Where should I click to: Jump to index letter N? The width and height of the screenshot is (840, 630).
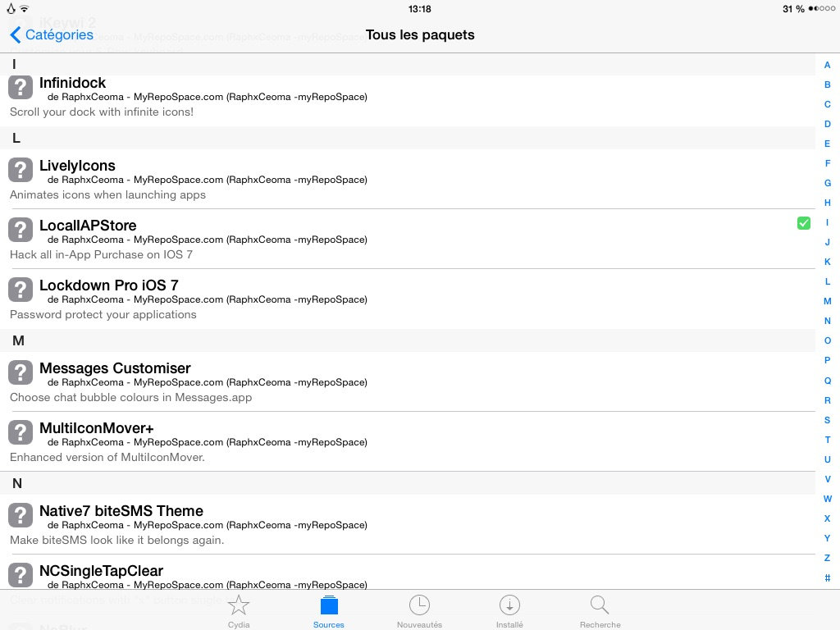[x=827, y=321]
